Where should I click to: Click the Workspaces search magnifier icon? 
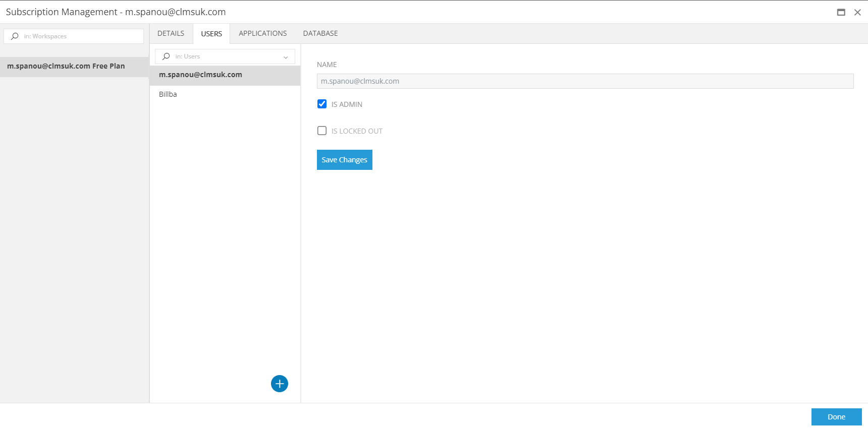(15, 36)
